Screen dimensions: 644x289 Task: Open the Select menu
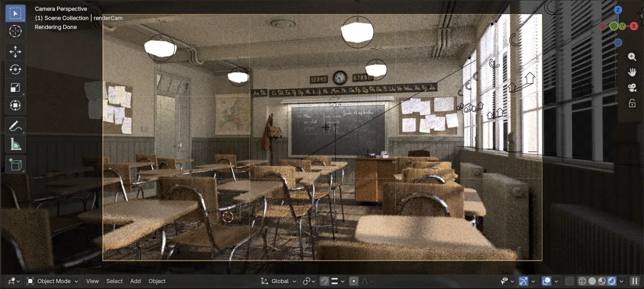[x=114, y=281]
